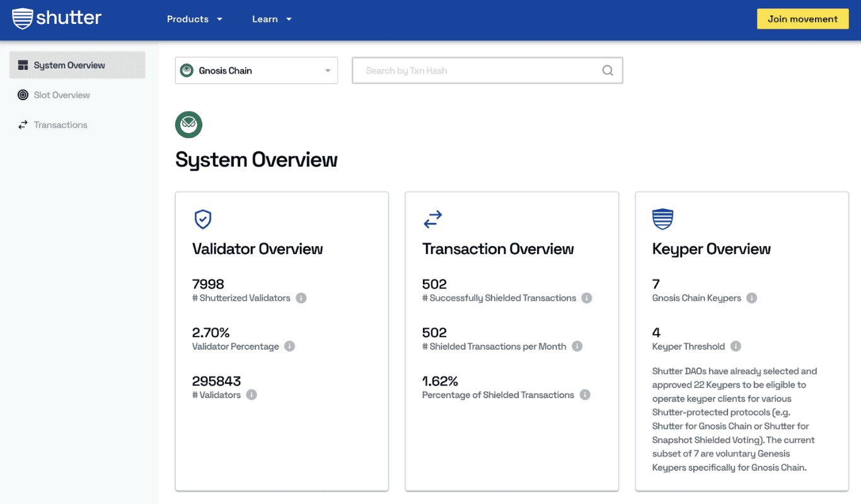Show info for Shielded Transactions per Month
The image size is (861, 504).
pyautogui.click(x=577, y=346)
